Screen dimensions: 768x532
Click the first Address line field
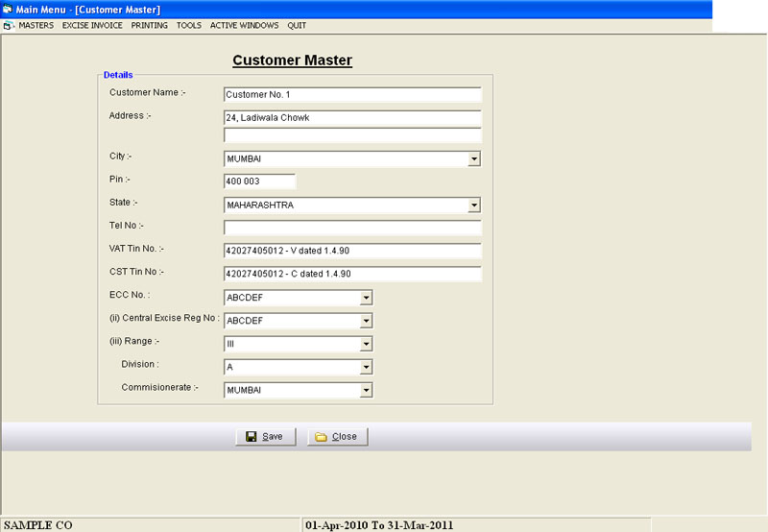pos(352,117)
